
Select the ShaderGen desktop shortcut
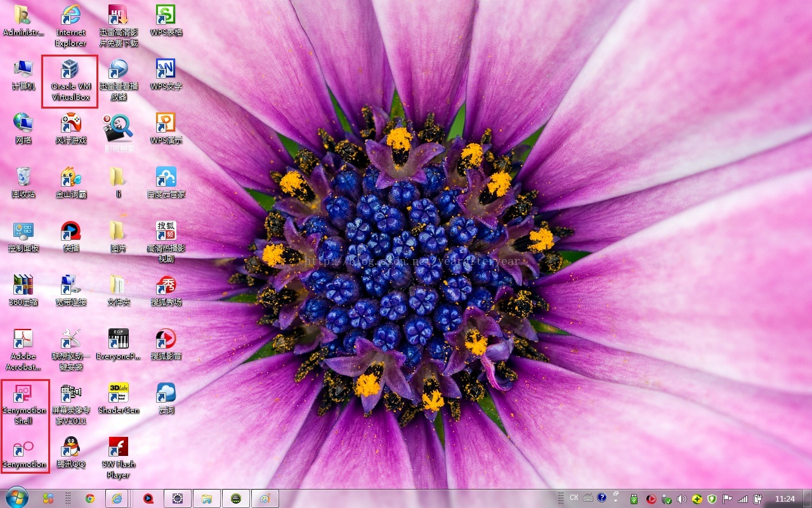click(x=119, y=399)
